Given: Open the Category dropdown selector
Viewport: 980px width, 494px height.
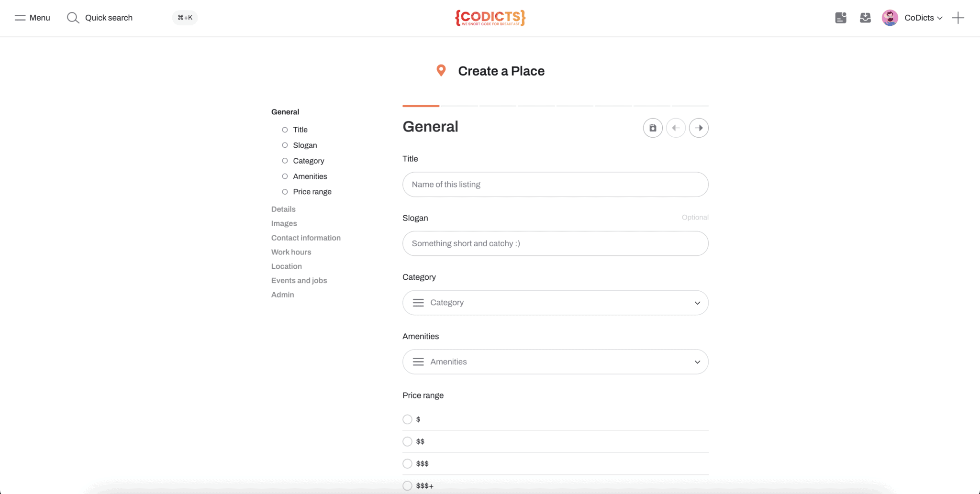Looking at the screenshot, I should 555,303.
